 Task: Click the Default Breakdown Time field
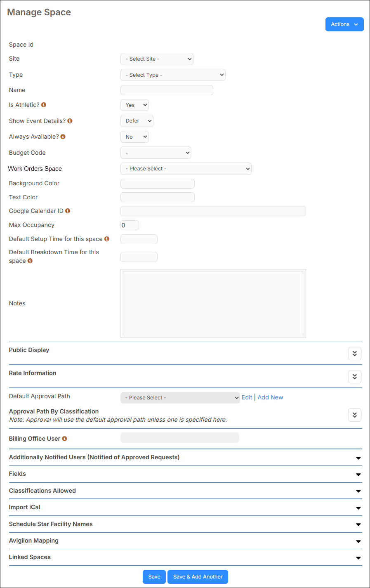click(x=139, y=257)
